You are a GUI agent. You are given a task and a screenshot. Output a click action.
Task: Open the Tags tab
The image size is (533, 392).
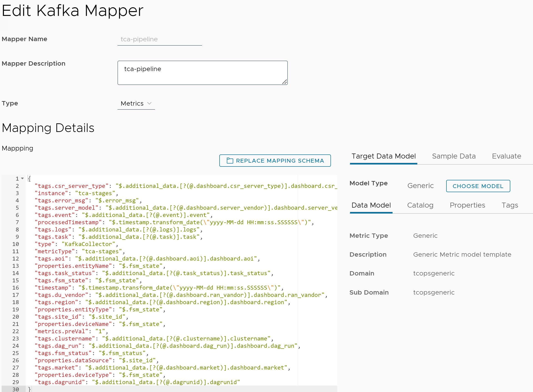coord(510,205)
